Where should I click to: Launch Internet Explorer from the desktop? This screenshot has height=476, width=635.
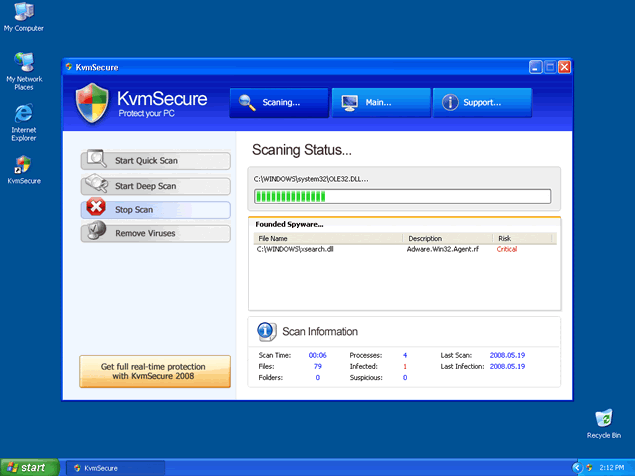pyautogui.click(x=23, y=117)
